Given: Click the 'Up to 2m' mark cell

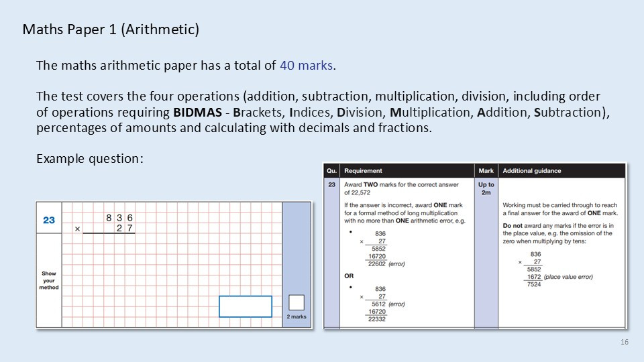Looking at the screenshot, I should coord(486,188).
